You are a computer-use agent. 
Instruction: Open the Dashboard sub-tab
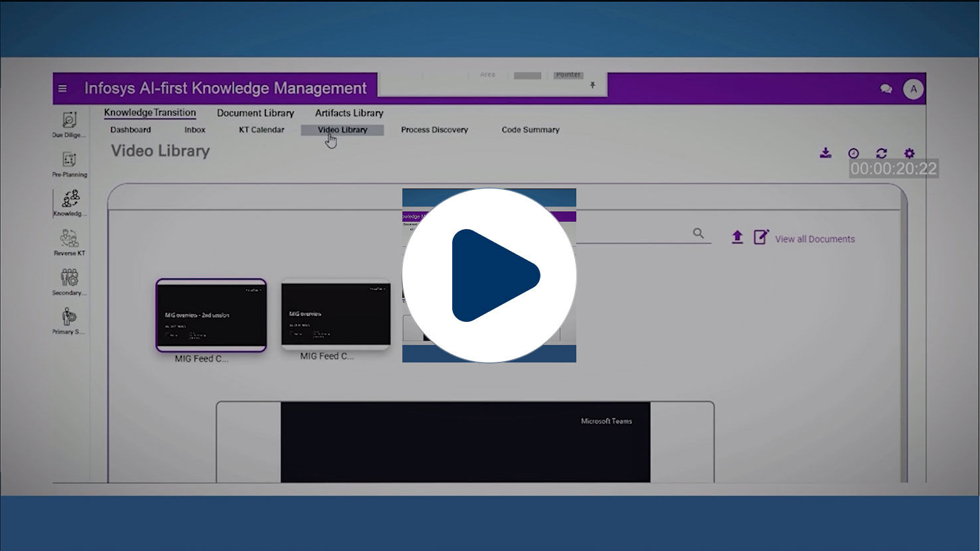coord(131,130)
